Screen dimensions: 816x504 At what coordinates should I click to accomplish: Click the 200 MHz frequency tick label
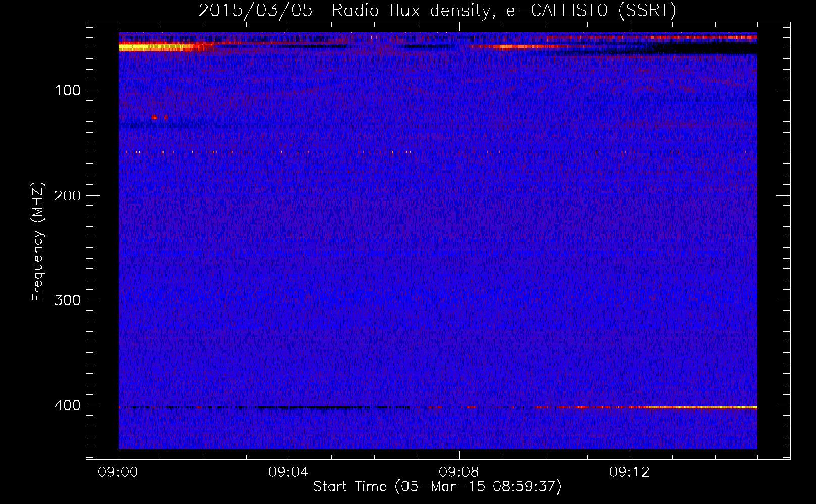tap(68, 195)
